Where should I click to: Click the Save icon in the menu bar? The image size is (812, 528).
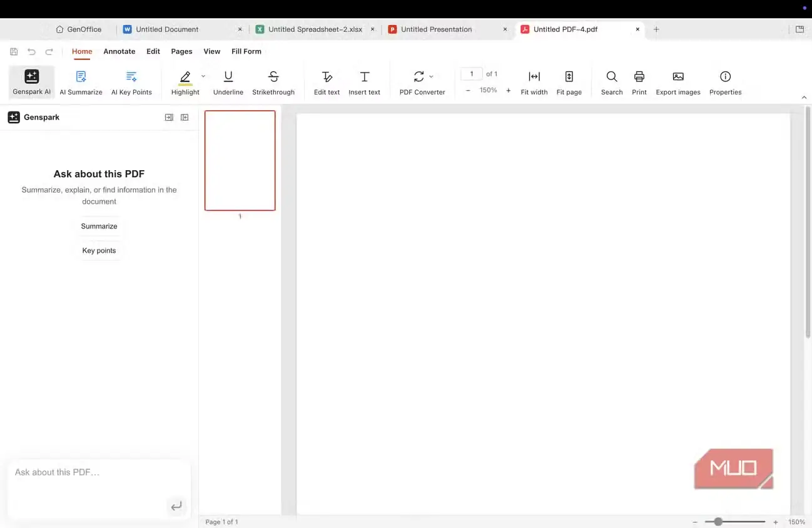[x=14, y=52]
